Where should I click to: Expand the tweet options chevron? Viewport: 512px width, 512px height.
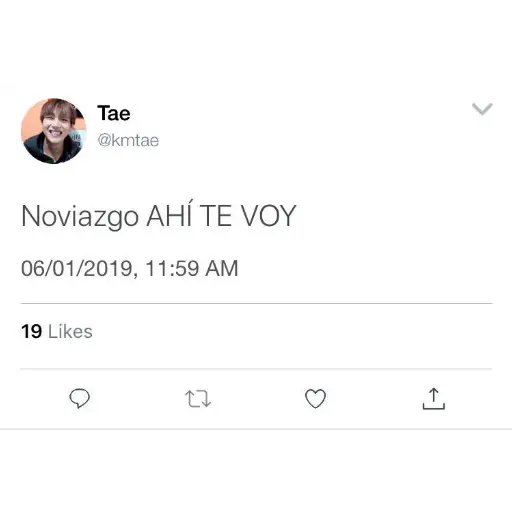[482, 109]
